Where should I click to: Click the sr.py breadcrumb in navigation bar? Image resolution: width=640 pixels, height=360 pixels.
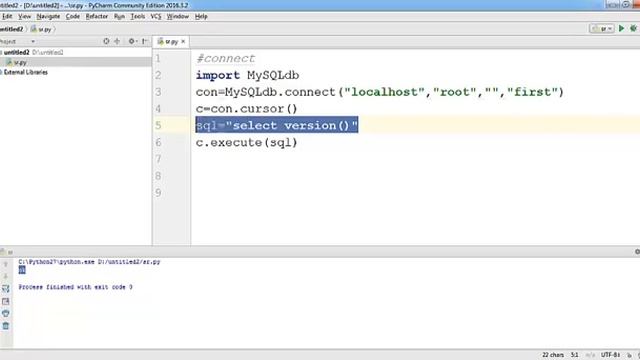(x=41, y=29)
